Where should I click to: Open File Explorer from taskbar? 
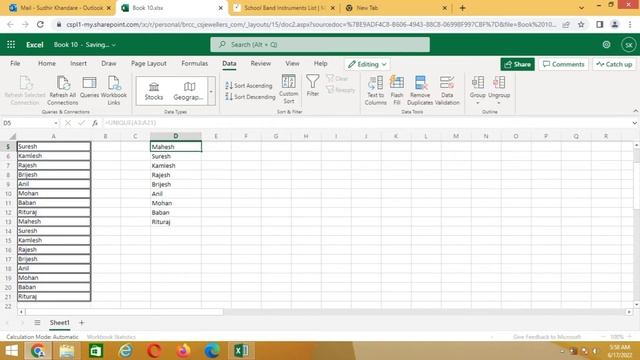(67, 351)
